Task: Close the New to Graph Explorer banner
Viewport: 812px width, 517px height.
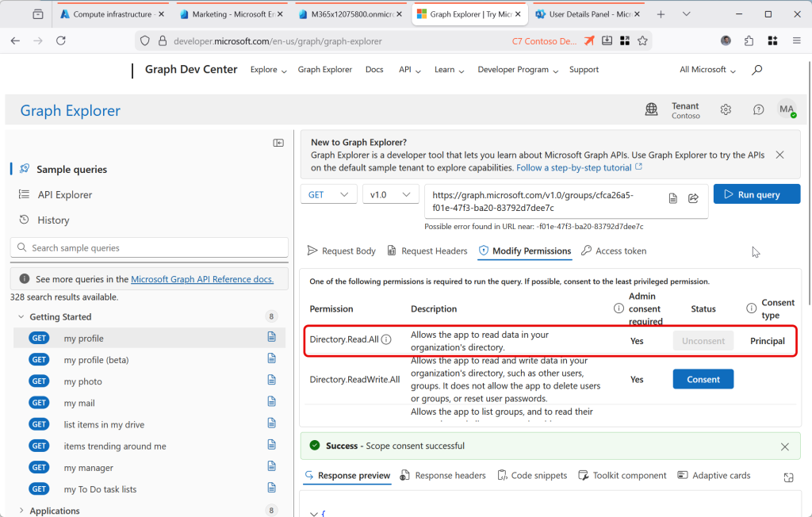Action: click(779, 155)
